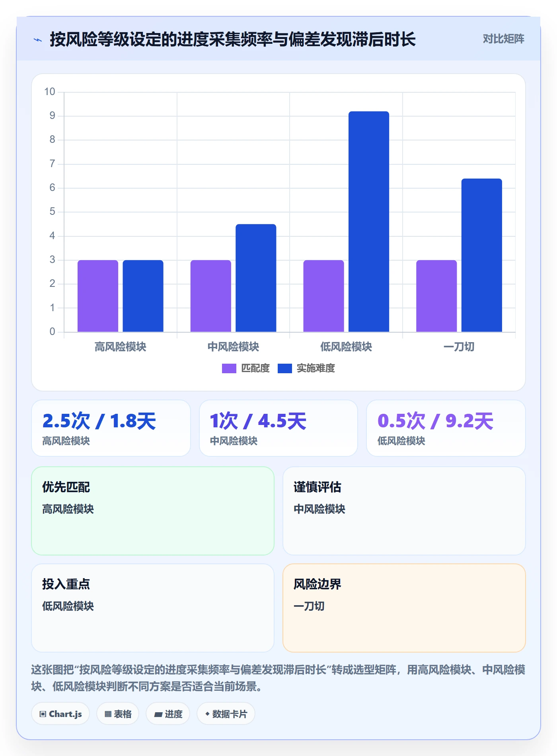Click the 实施难度 legend label

pos(316,368)
